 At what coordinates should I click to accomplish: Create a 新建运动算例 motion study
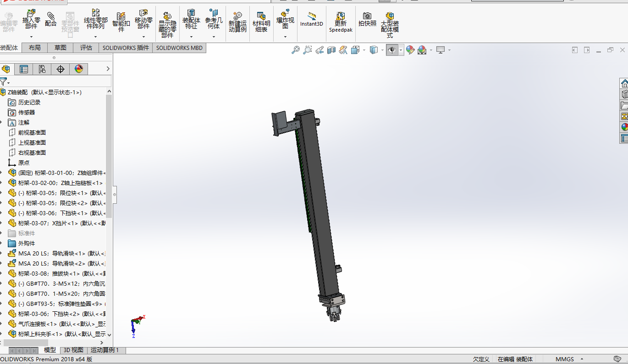point(237,22)
